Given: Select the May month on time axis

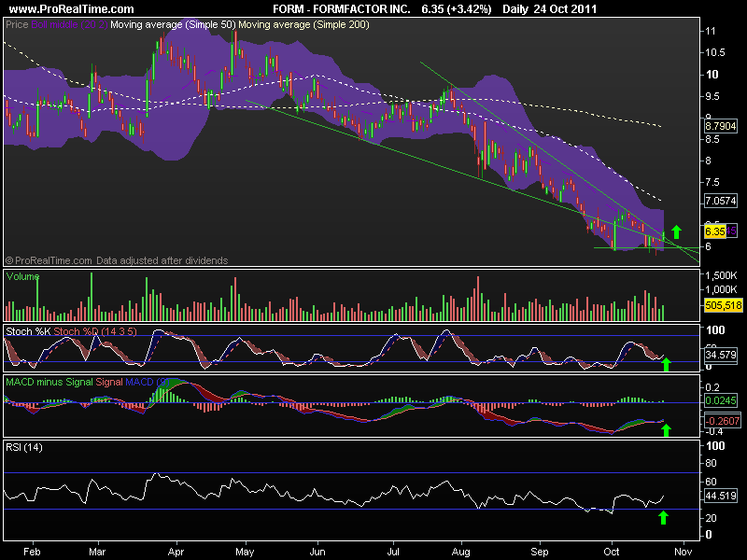Looking at the screenshot, I should click(245, 552).
